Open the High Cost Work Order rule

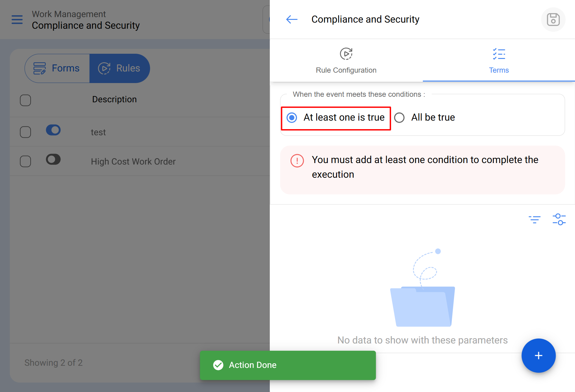point(133,162)
